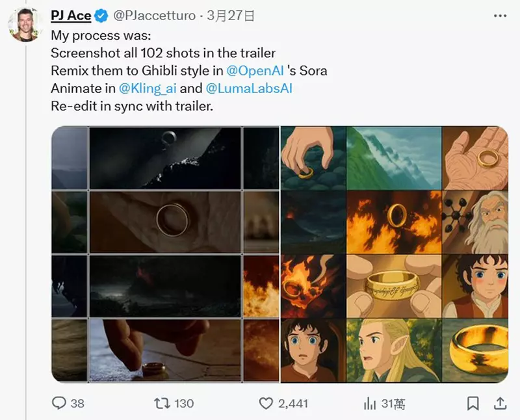Open PJ Ace's profile avatar
This screenshot has width=520, height=420.
coord(25,24)
